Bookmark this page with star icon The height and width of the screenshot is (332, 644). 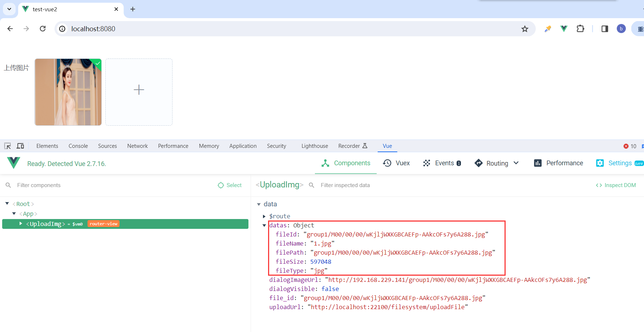pyautogui.click(x=524, y=29)
